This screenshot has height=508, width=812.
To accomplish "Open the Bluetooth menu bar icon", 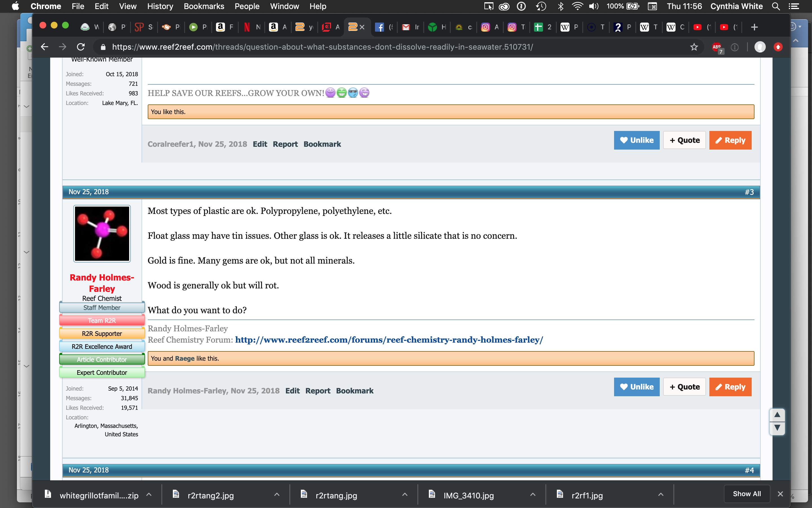I will pyautogui.click(x=560, y=6).
